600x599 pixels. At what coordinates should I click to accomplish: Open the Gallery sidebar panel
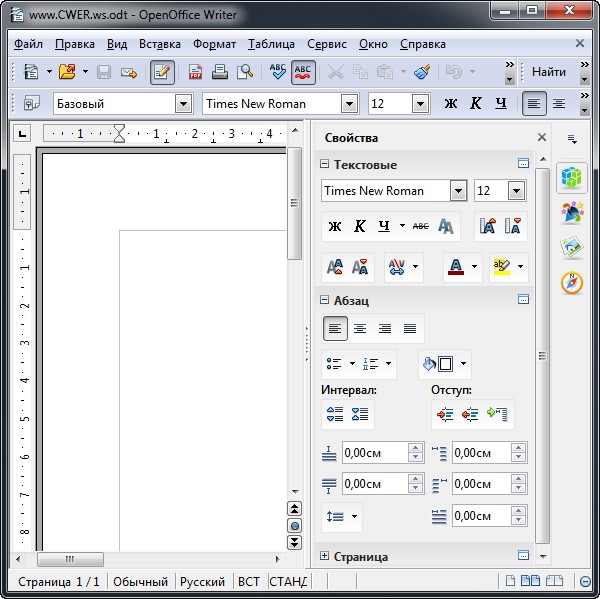click(x=571, y=246)
